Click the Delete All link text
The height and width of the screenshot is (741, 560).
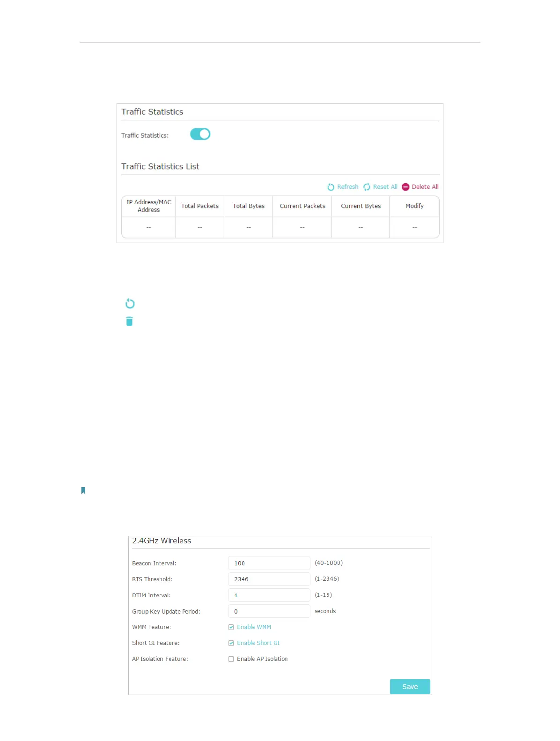click(x=425, y=187)
